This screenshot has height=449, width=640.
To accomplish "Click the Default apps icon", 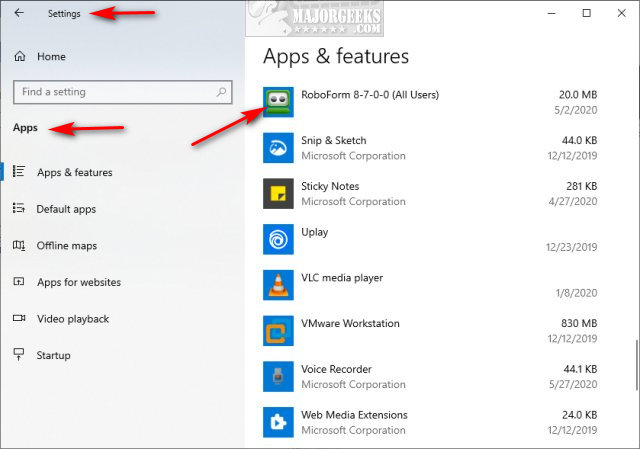I will tap(19, 208).
